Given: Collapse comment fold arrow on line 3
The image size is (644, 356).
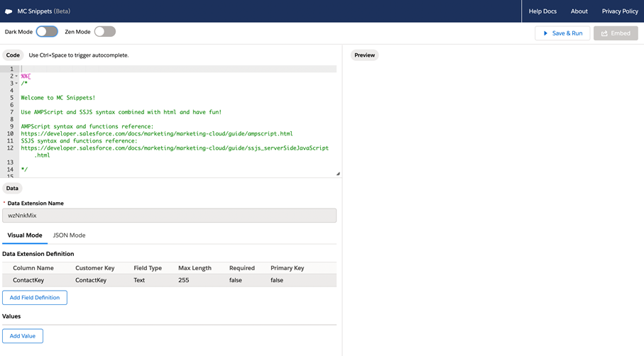Looking at the screenshot, I should pos(17,84).
